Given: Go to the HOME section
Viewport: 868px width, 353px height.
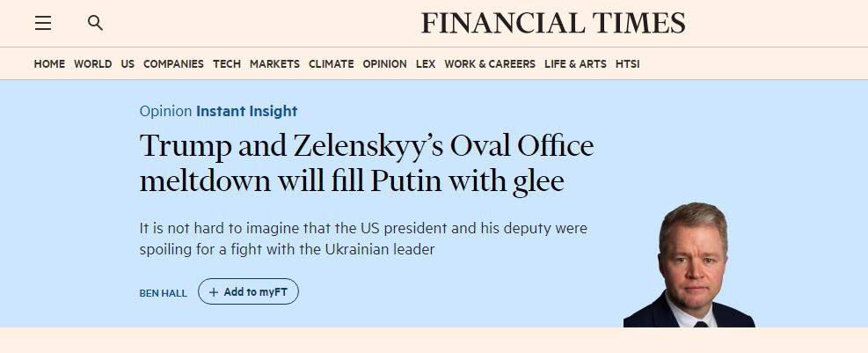Looking at the screenshot, I should click(x=49, y=64).
